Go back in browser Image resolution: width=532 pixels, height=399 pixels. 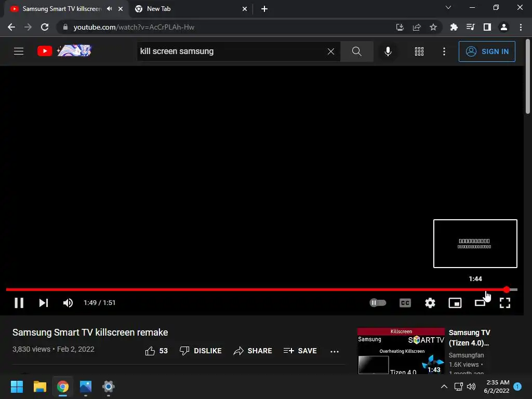point(11,27)
